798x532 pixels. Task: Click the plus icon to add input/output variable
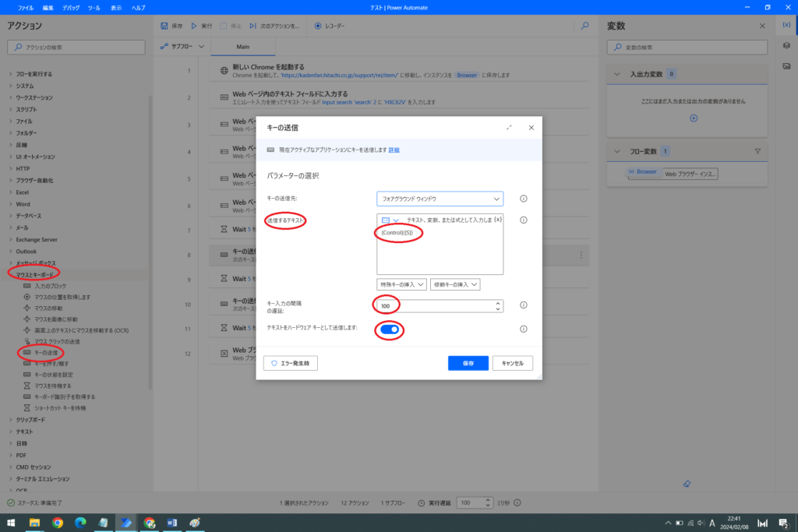[x=694, y=118]
